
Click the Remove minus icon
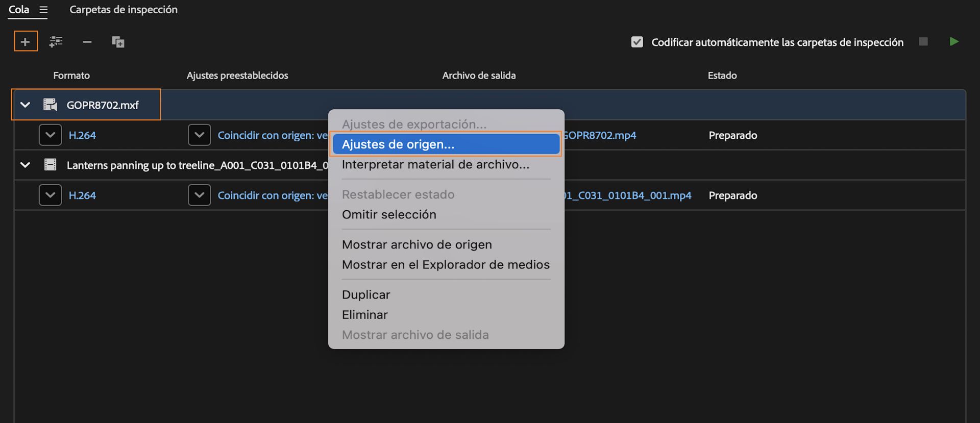pos(87,42)
